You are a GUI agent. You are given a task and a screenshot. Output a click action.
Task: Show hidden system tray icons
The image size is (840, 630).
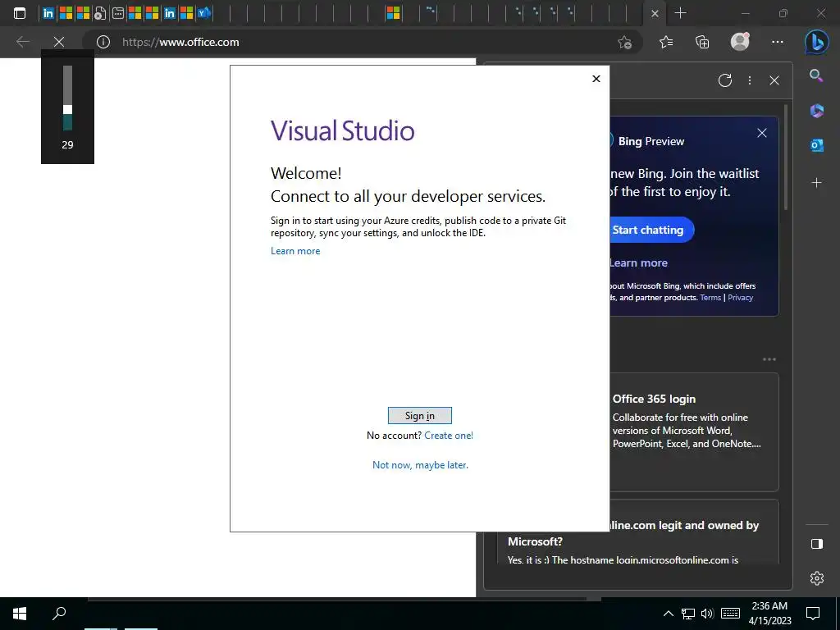pyautogui.click(x=668, y=614)
